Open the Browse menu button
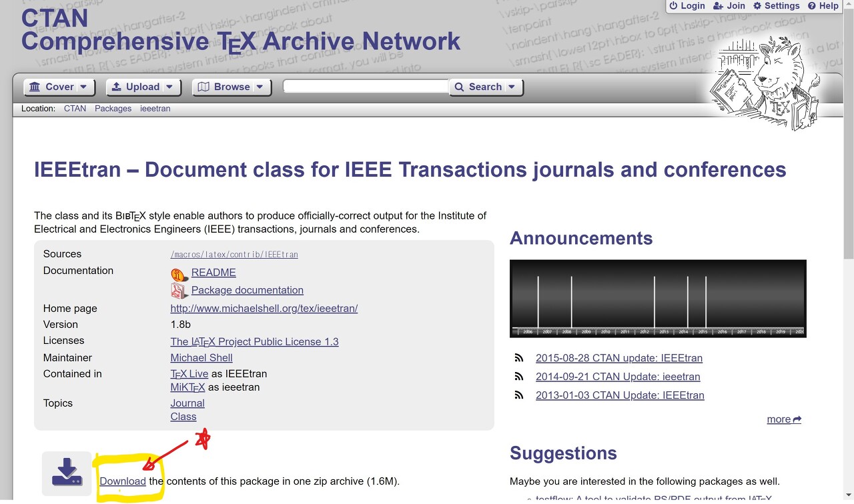 (232, 87)
